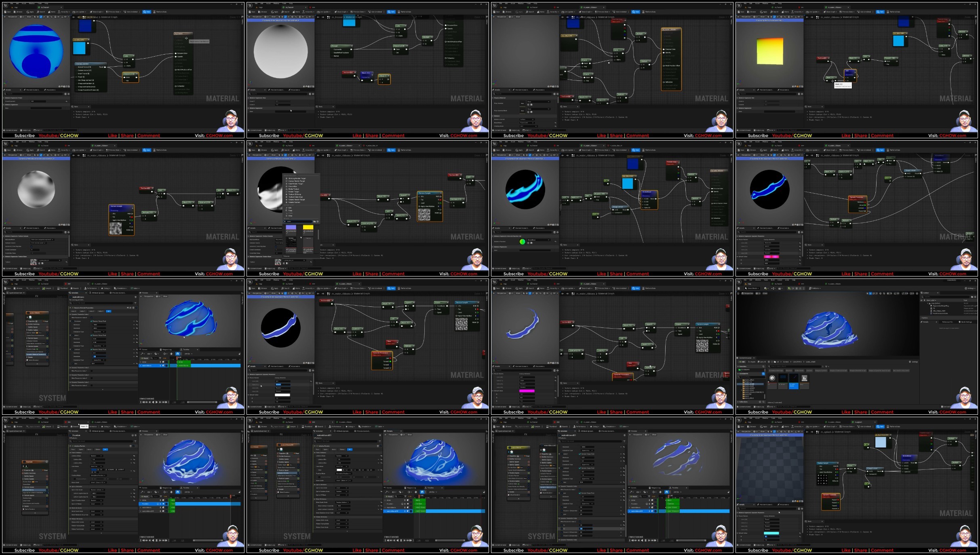
Task: Expand the Live Update dropdown in the striped blue sphere frame
Action: (x=79, y=12)
